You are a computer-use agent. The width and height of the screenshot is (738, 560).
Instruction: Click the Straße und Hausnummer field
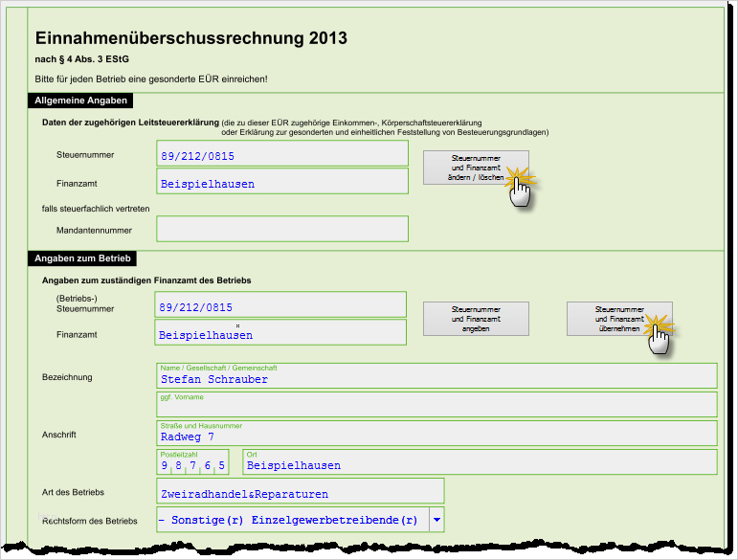pyautogui.click(x=436, y=434)
